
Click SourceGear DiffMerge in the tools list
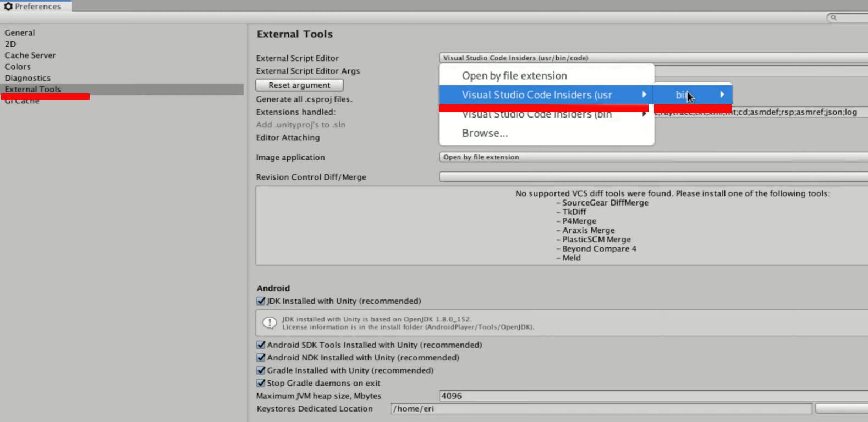[605, 203]
